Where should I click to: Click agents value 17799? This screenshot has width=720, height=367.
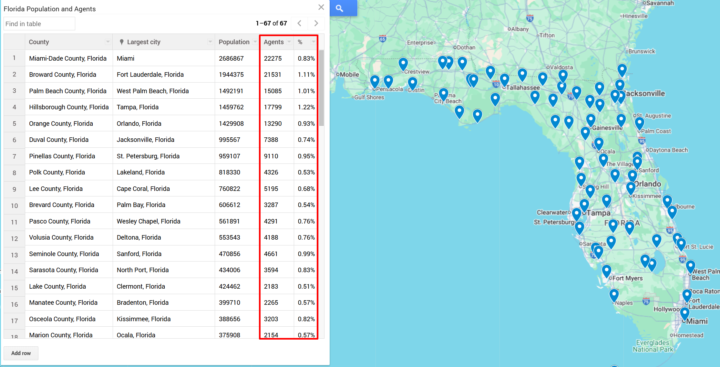pyautogui.click(x=273, y=107)
